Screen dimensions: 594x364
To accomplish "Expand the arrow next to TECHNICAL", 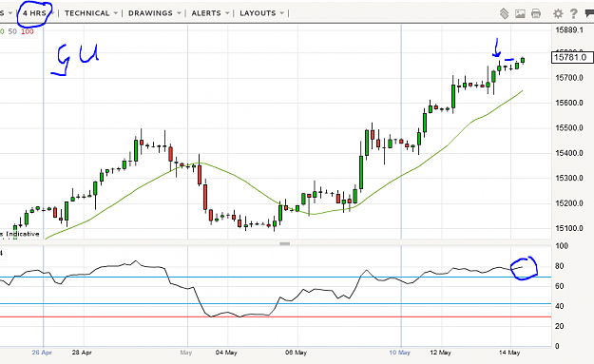I will click(x=116, y=13).
